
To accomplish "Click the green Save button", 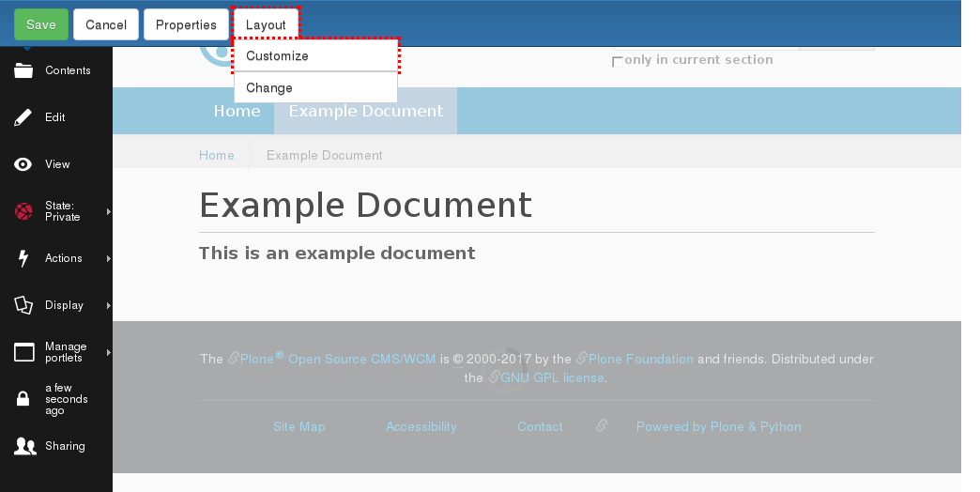I will 41,24.
